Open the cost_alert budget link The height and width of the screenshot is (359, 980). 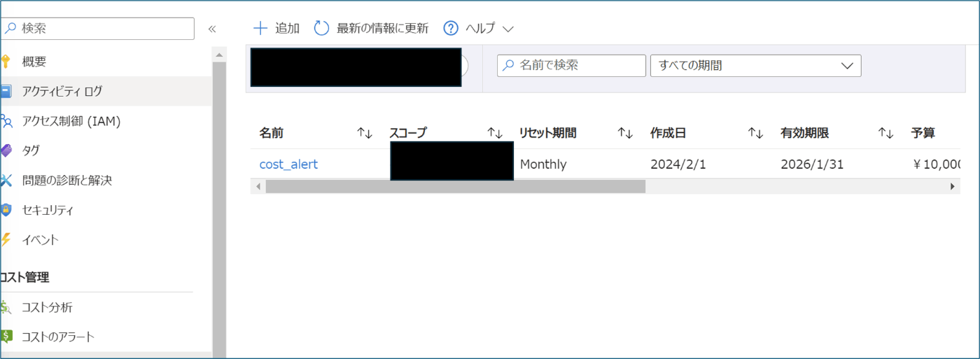click(288, 164)
